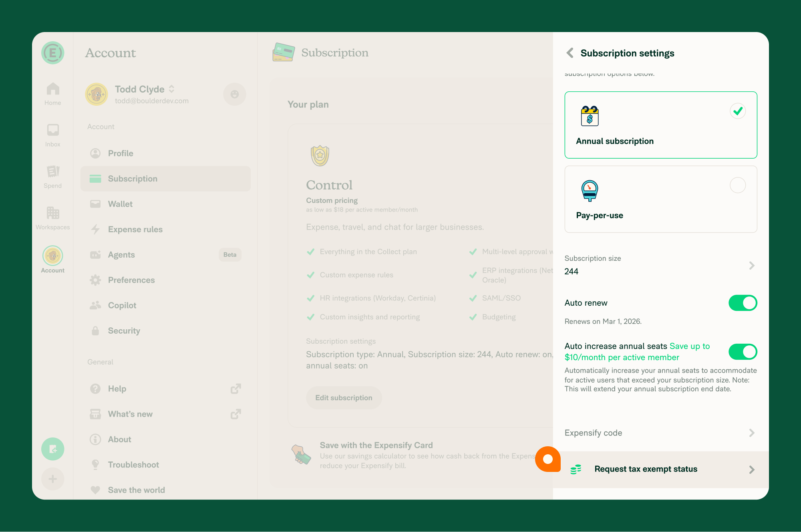
Task: Click the Annual subscription checkmark radio
Action: (738, 111)
